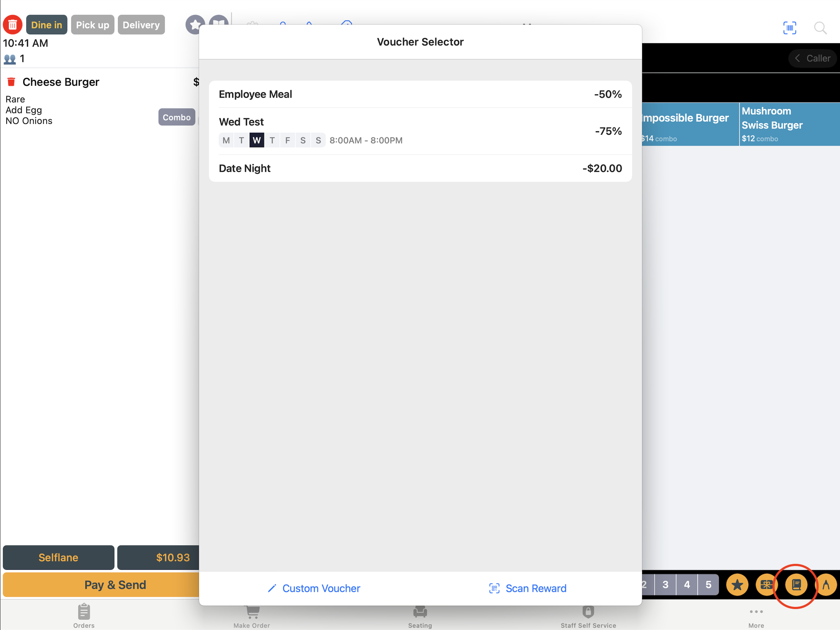Delete the entire order with red trash button

click(13, 25)
